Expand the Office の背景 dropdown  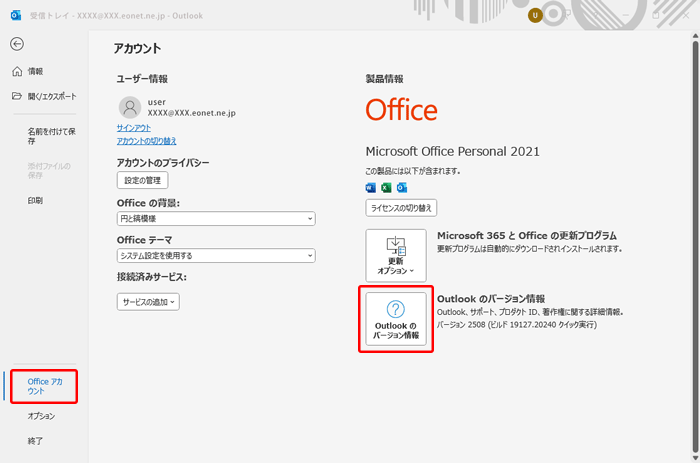click(216, 218)
